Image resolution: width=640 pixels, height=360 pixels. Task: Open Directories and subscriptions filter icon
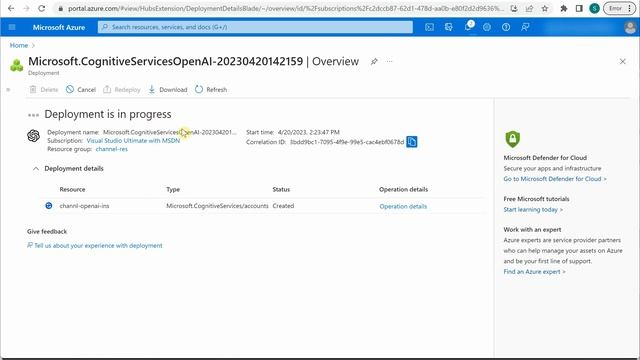[448, 27]
